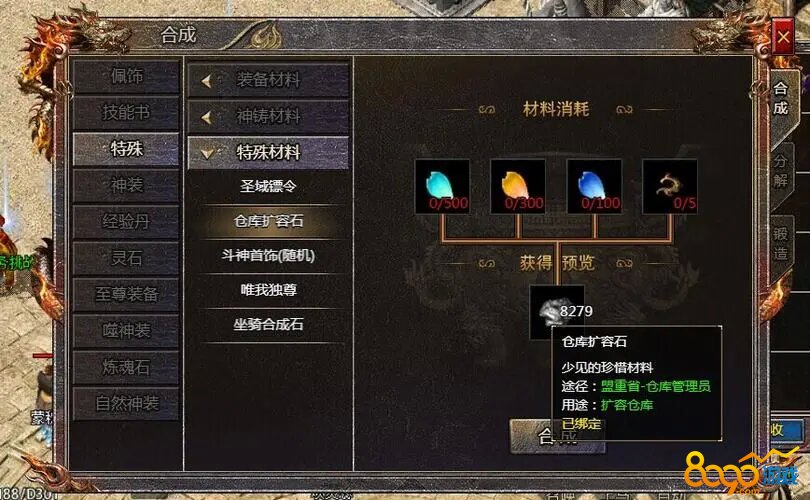This screenshot has width=810, height=500.
Task: Select the blue gem material slot
Action: coord(594,186)
